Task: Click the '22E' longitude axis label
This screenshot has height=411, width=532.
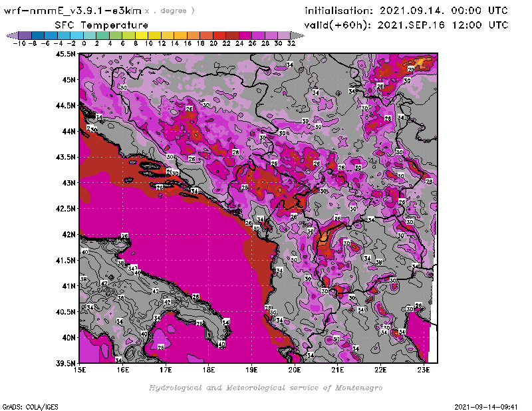Action: 380,370
